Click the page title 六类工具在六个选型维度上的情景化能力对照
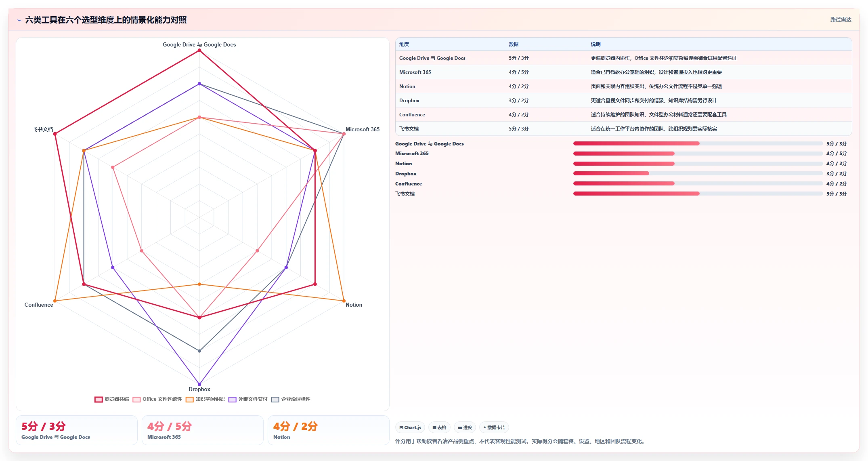Screen dimensions: 868x461 pos(106,20)
